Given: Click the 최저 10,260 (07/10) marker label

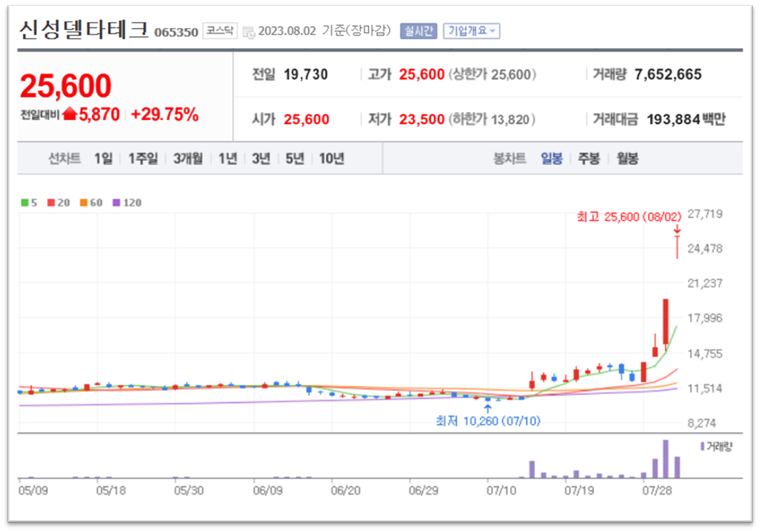Looking at the screenshot, I should [487, 421].
